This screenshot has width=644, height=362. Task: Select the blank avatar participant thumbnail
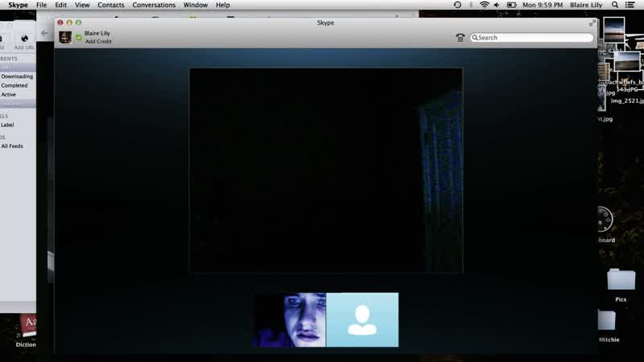click(362, 319)
